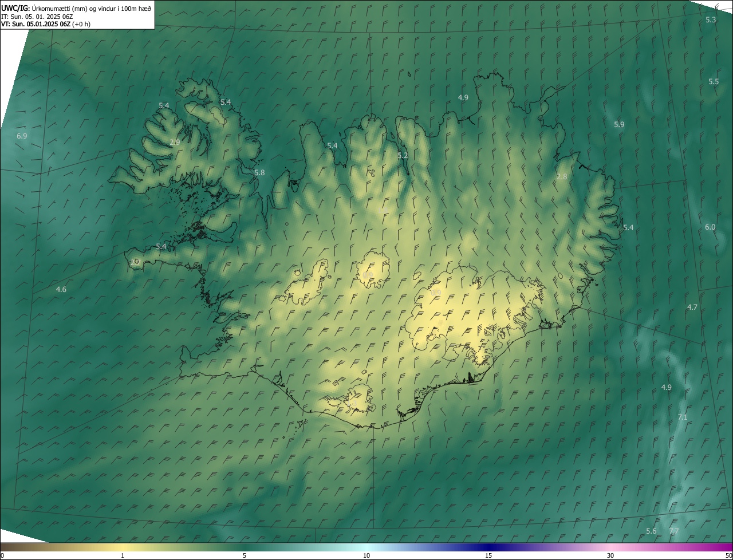This screenshot has height=560, width=733.
Task: Pick the pale yellow colour at scale value 1
Action: [123, 547]
